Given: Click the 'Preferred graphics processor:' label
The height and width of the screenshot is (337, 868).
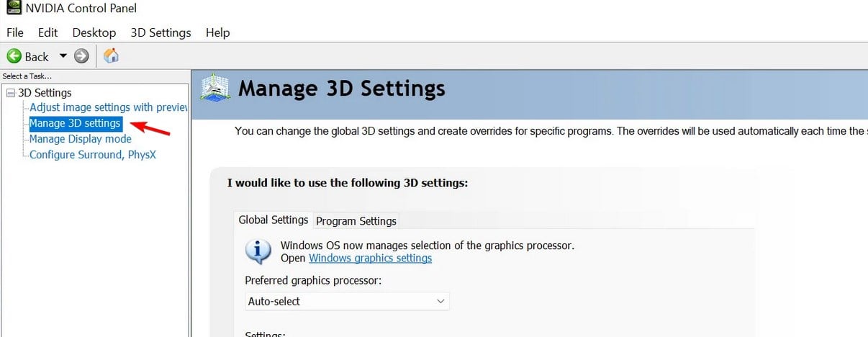Looking at the screenshot, I should [313, 280].
